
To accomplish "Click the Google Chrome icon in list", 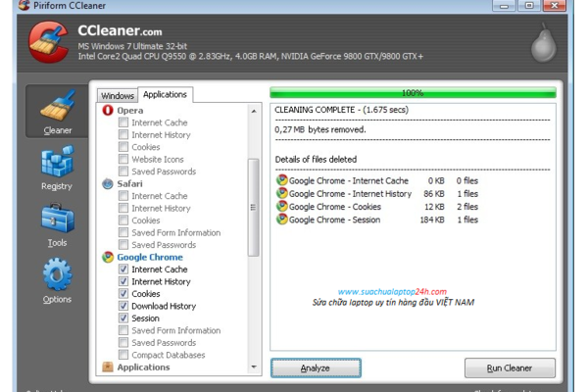I will pos(108,257).
